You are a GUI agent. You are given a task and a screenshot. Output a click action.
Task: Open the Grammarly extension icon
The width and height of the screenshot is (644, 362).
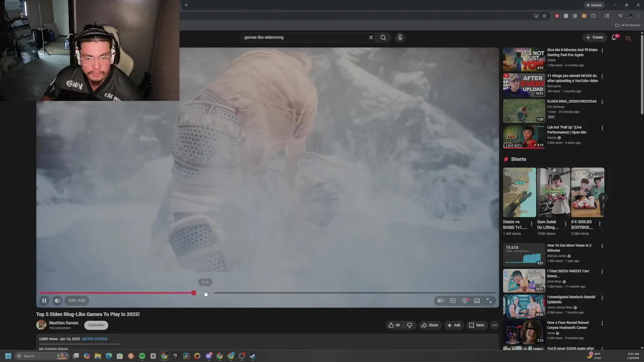575,16
